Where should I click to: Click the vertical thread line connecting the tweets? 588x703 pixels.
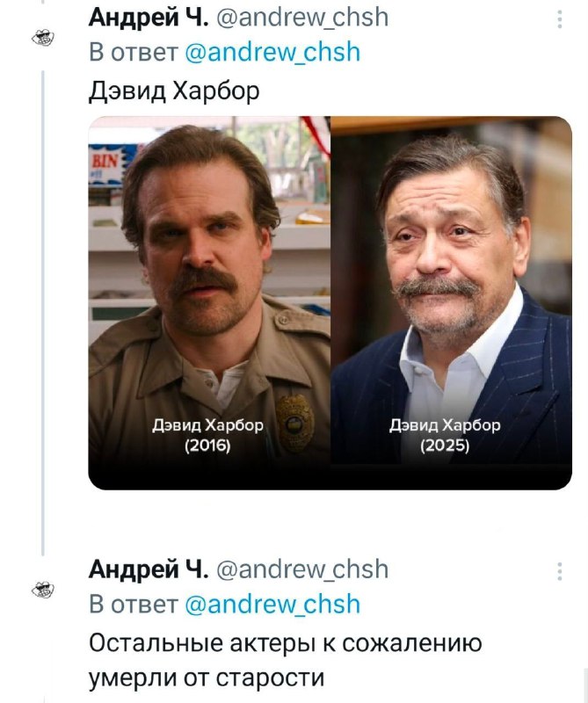[42, 308]
